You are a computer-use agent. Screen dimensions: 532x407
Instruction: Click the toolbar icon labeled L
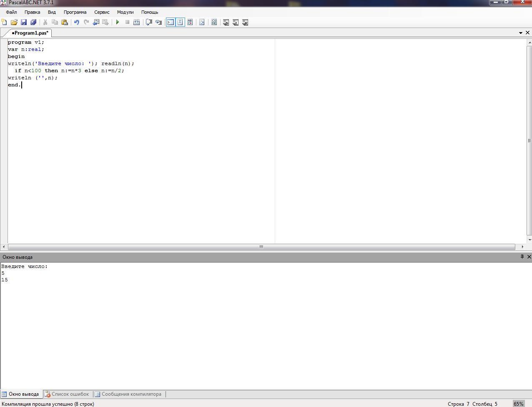click(x=236, y=22)
